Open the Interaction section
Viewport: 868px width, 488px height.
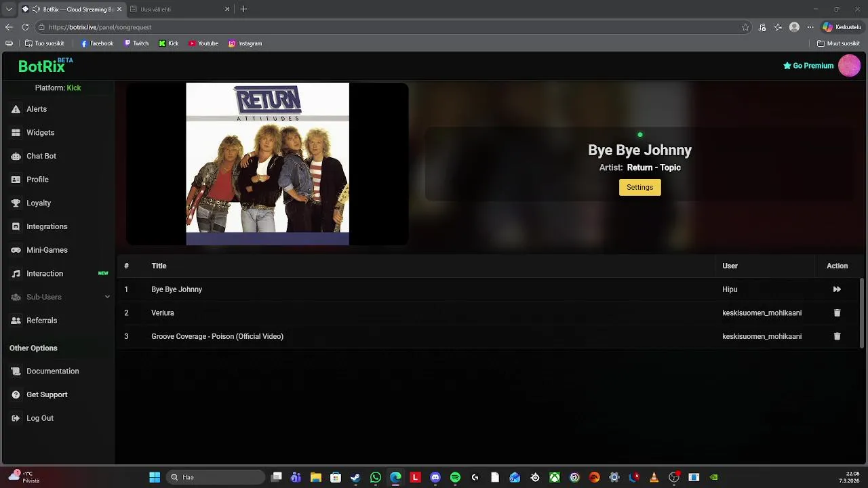pos(45,274)
